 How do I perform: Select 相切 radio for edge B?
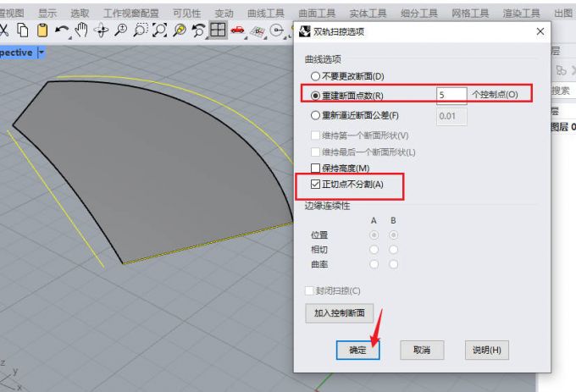(x=393, y=250)
